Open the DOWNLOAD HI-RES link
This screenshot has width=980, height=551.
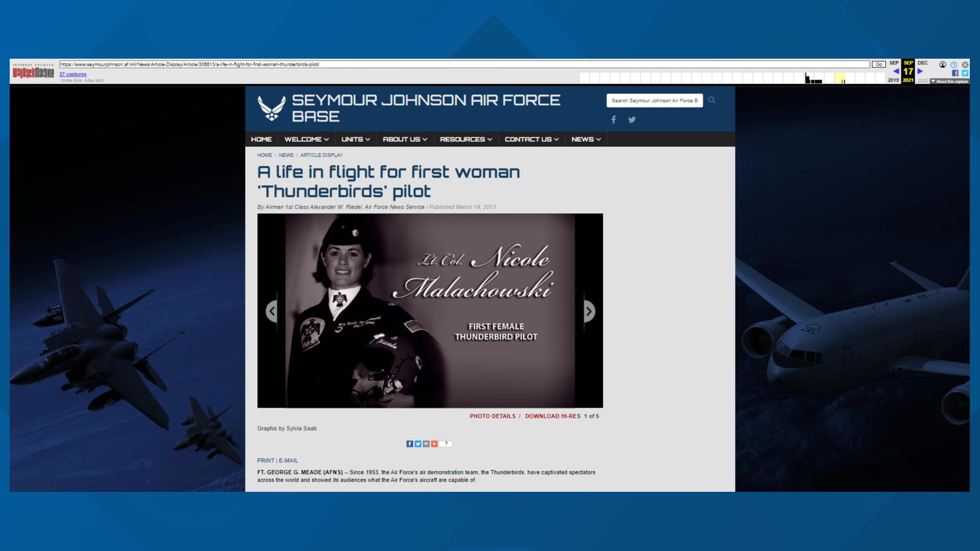point(551,416)
